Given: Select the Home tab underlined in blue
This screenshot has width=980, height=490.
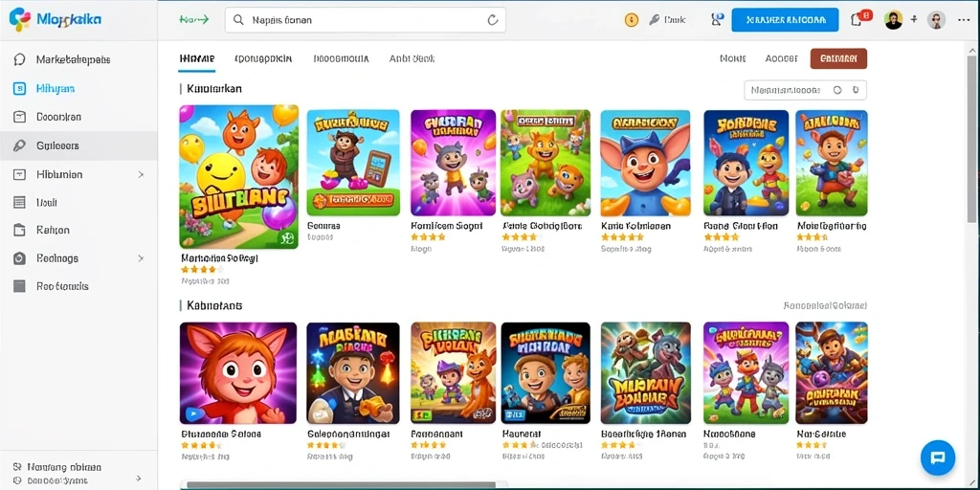Looking at the screenshot, I should (197, 58).
